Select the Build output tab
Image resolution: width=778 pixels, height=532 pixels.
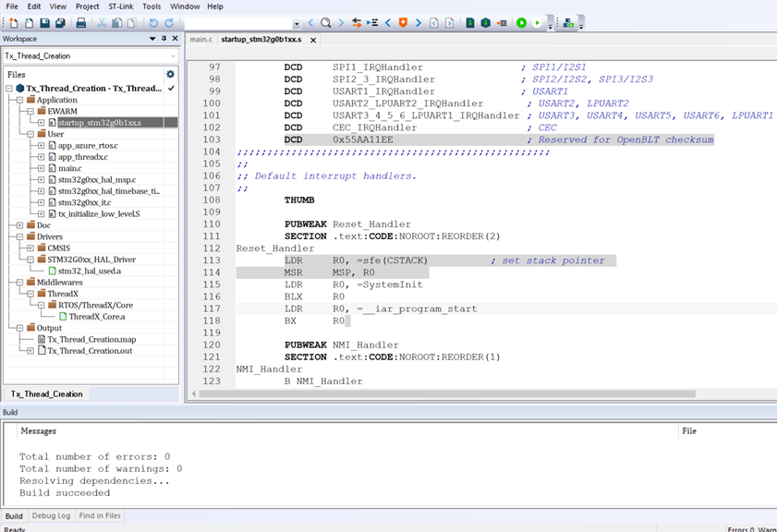(x=14, y=516)
